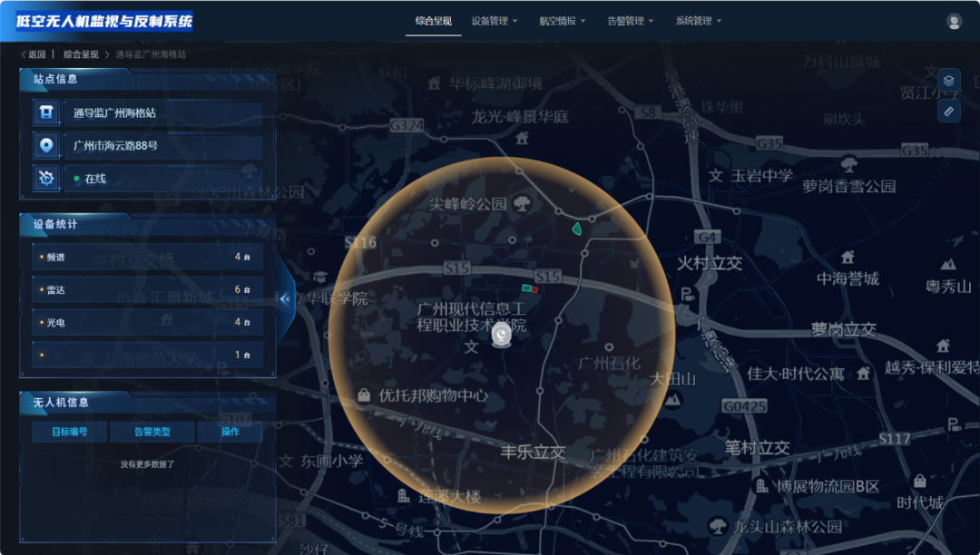Click the 无人机信息 panel header
Viewport: 980px width, 555px height.
coord(148,403)
